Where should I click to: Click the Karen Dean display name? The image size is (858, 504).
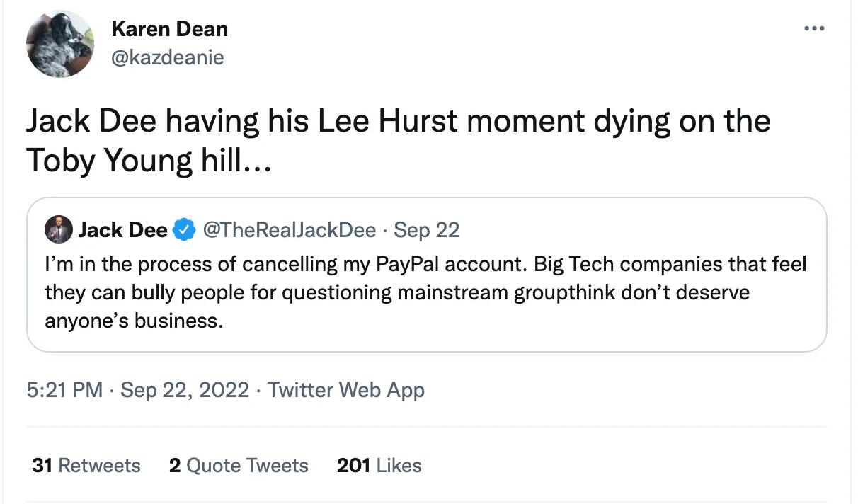(170, 30)
